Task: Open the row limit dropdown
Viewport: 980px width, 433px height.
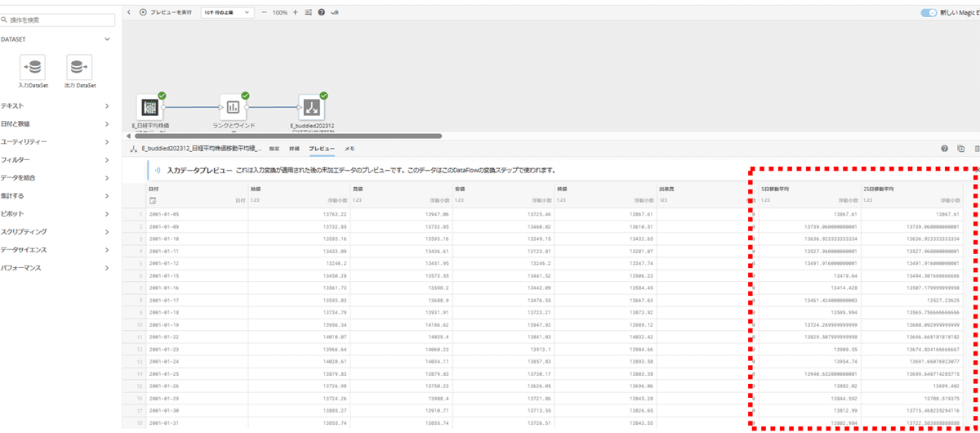Action: (227, 13)
